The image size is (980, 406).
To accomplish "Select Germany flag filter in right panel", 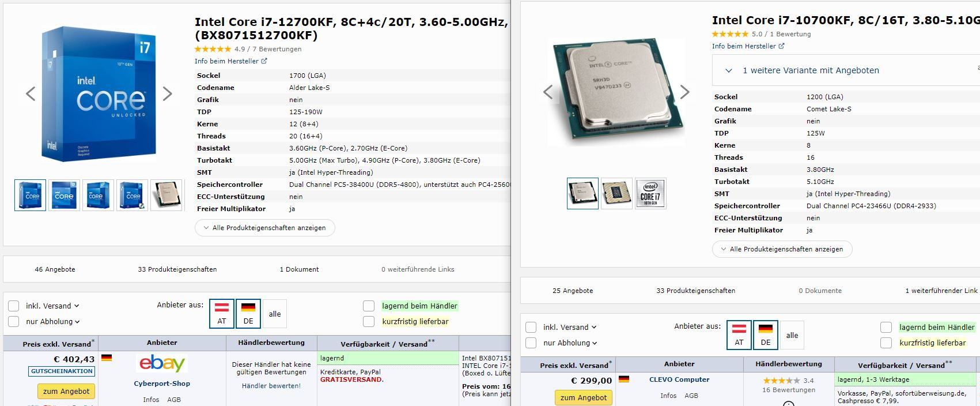I will pyautogui.click(x=766, y=334).
